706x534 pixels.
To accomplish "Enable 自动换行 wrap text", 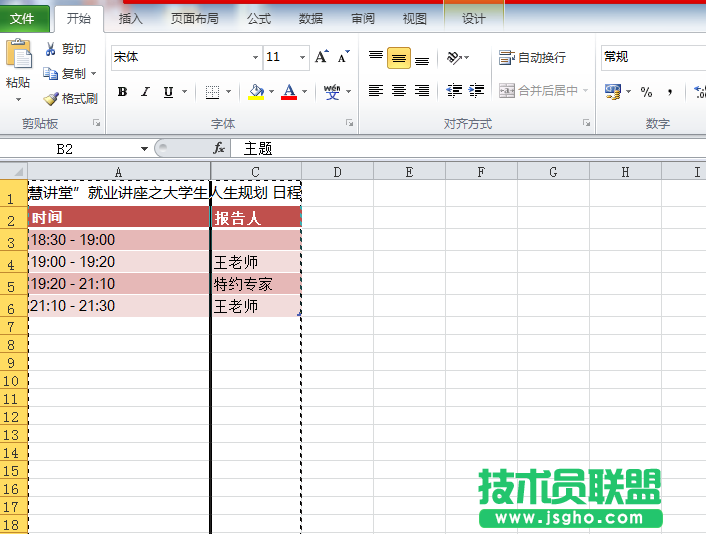I will 533,58.
